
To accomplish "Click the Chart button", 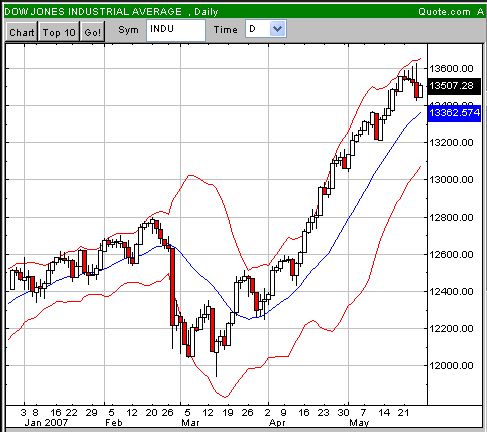I will click(22, 32).
